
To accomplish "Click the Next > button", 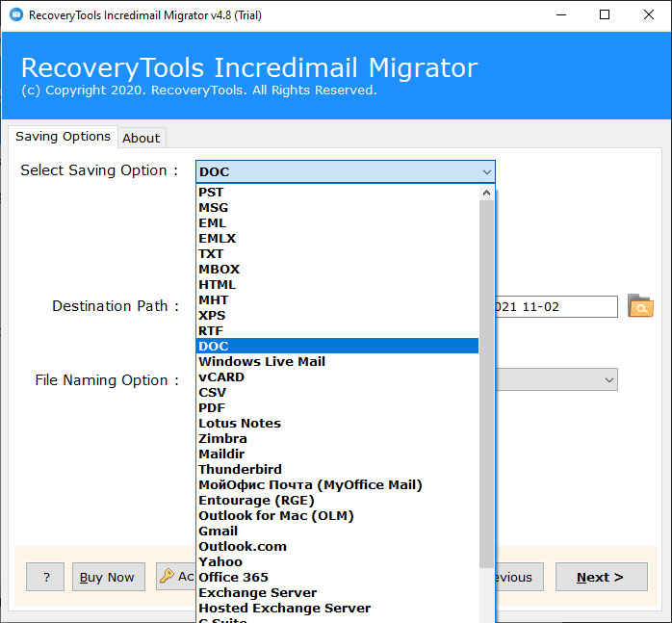I will click(602, 577).
